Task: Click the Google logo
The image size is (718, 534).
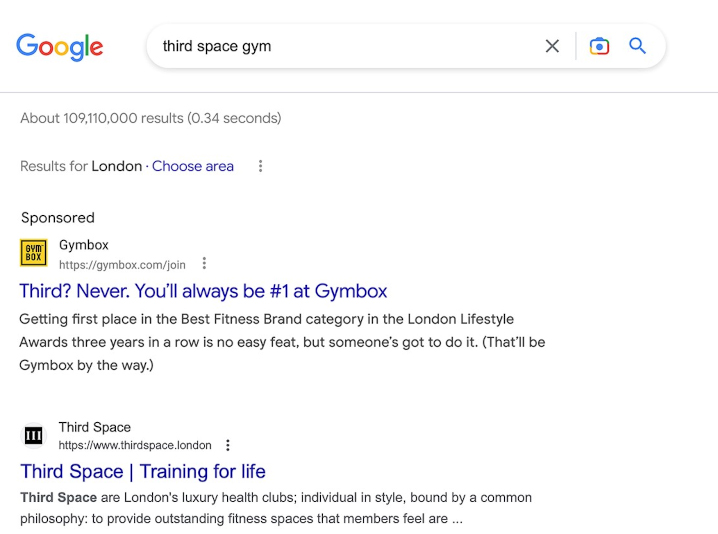Action: coord(60,46)
